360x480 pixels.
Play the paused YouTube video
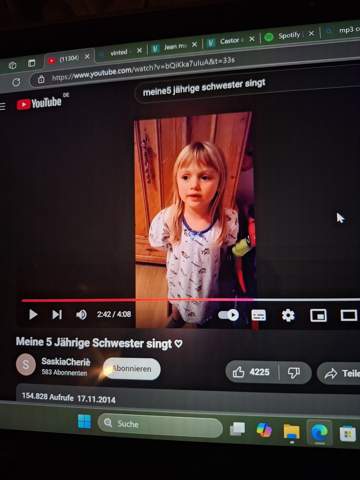33,314
